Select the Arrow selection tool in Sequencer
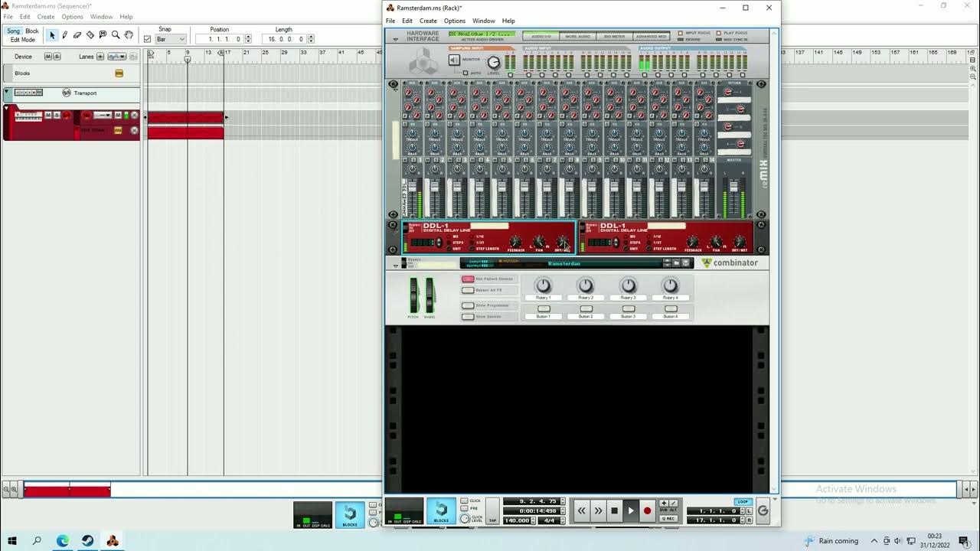The image size is (980, 551). click(x=52, y=35)
